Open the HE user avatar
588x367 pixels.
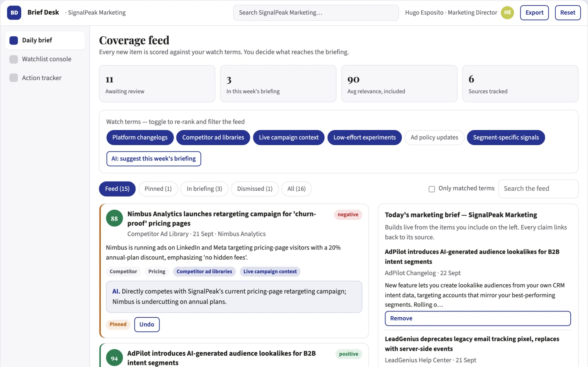(507, 12)
